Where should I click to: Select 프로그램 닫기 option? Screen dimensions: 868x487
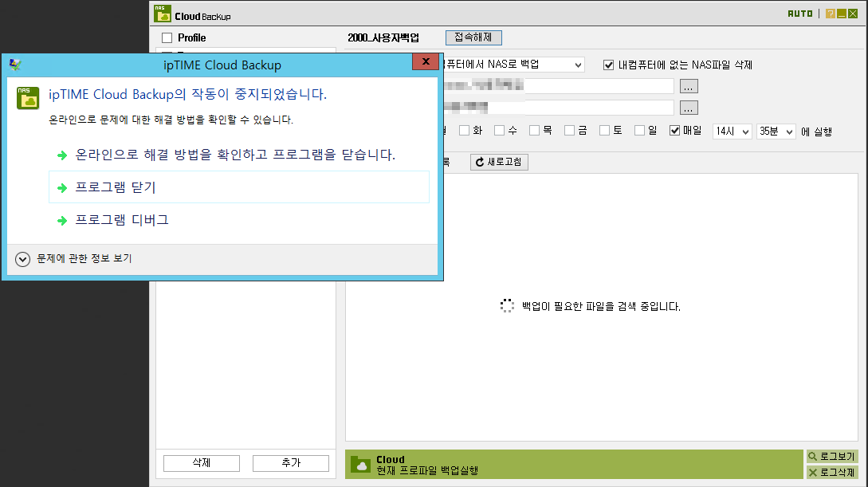(239, 187)
